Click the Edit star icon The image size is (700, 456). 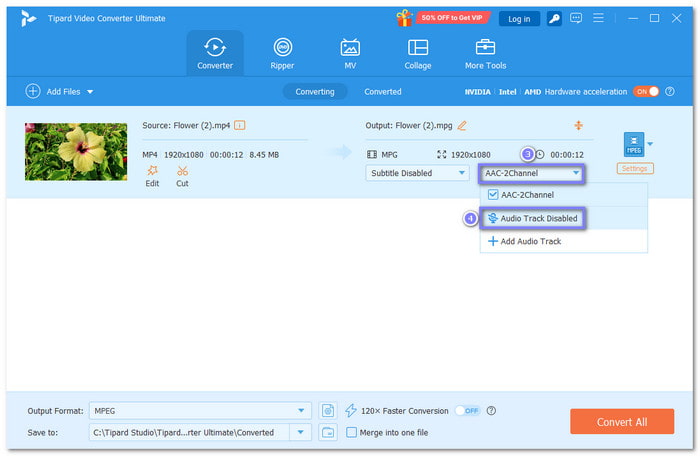[152, 171]
